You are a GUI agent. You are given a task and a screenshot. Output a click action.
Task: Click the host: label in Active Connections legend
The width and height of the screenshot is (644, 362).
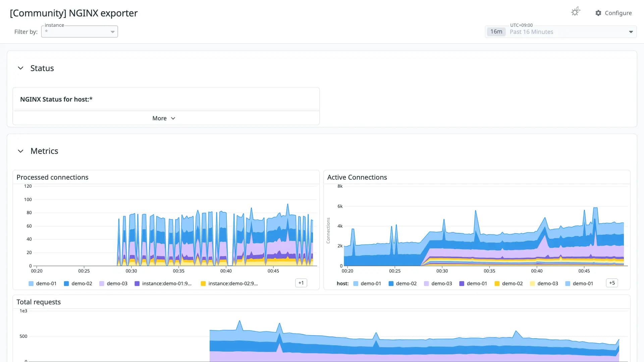point(342,284)
